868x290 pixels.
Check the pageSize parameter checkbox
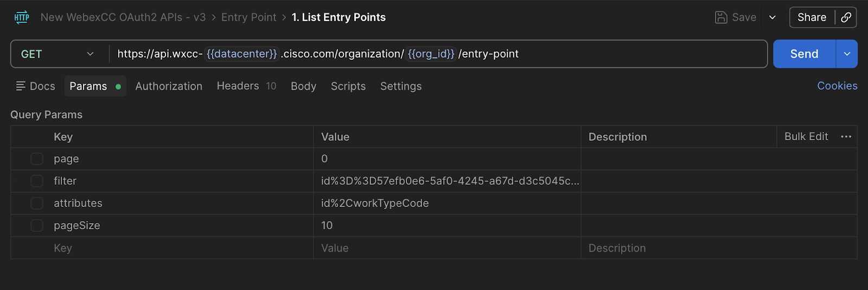(x=37, y=225)
